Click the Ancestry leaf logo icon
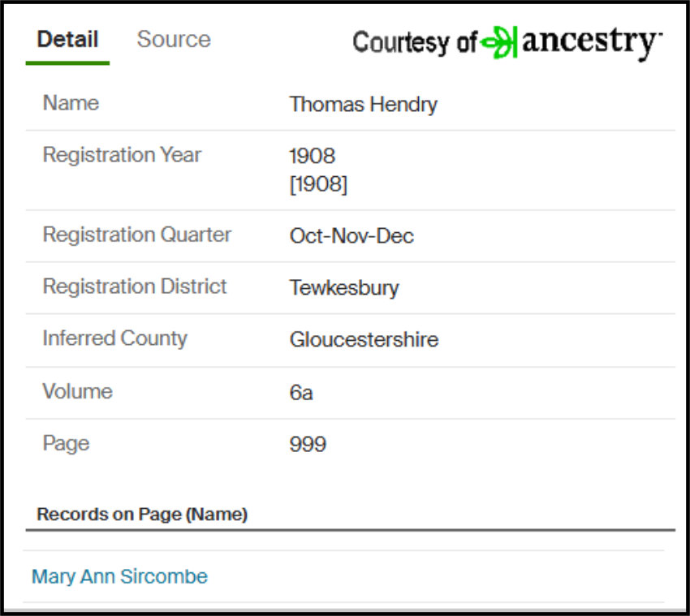This screenshot has width=690, height=616. 499,42
